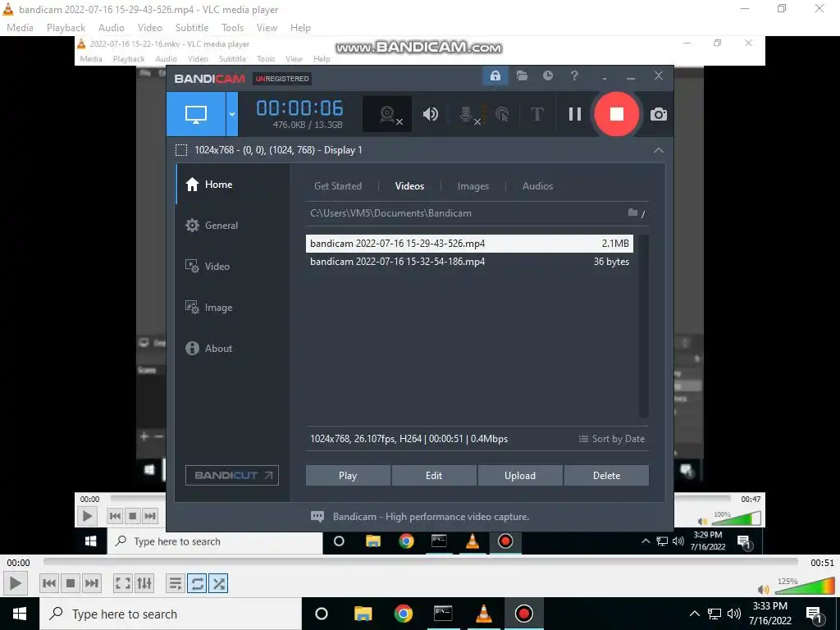Switch to the Images tab
Viewport: 840px width, 630px height.
[473, 186]
